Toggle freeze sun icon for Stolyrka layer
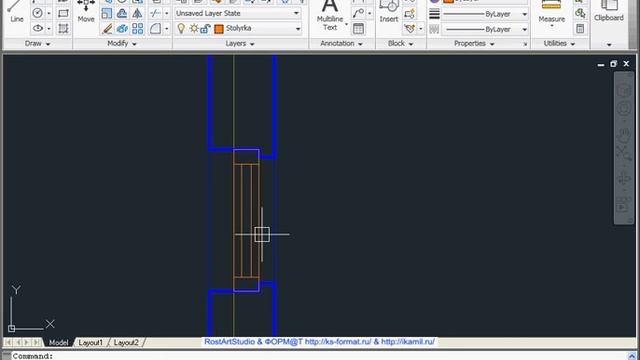640x360 pixels. (x=193, y=29)
